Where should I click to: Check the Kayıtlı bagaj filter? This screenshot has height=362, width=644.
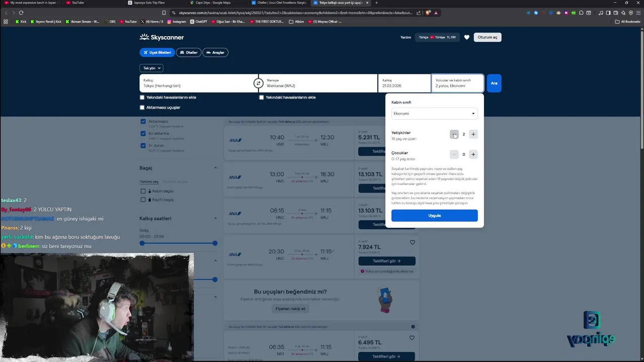click(143, 200)
